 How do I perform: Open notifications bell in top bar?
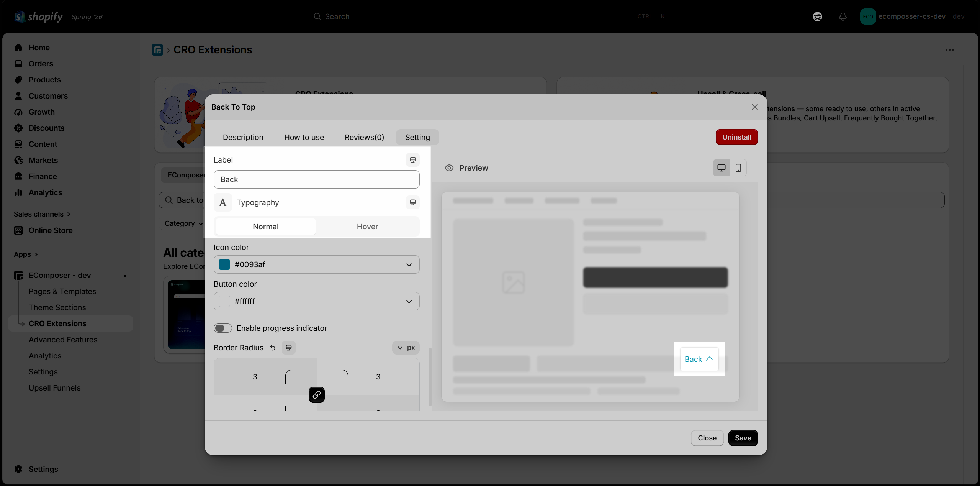(843, 16)
